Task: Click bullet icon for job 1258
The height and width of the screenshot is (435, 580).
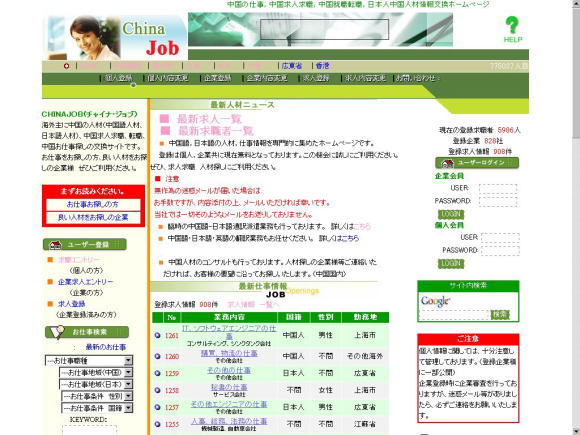Action: [158, 390]
